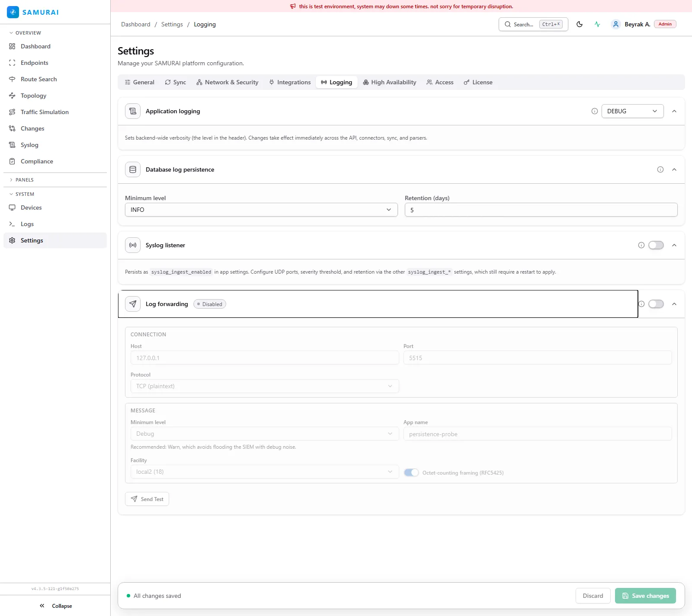Enable the Log forwarding toggle

[656, 304]
